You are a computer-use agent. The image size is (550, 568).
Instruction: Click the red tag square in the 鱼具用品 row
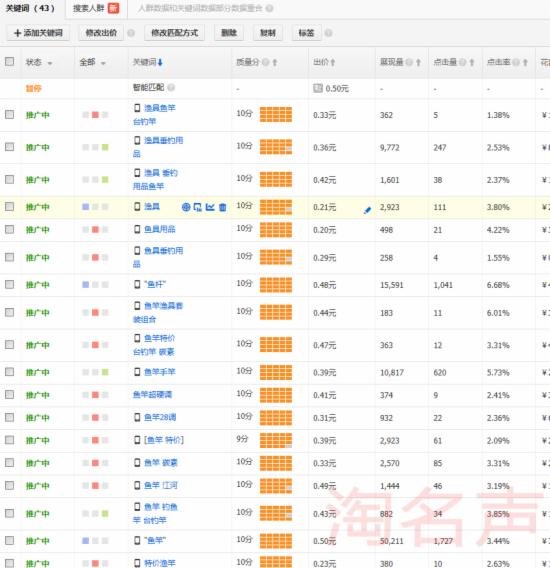pos(95,229)
